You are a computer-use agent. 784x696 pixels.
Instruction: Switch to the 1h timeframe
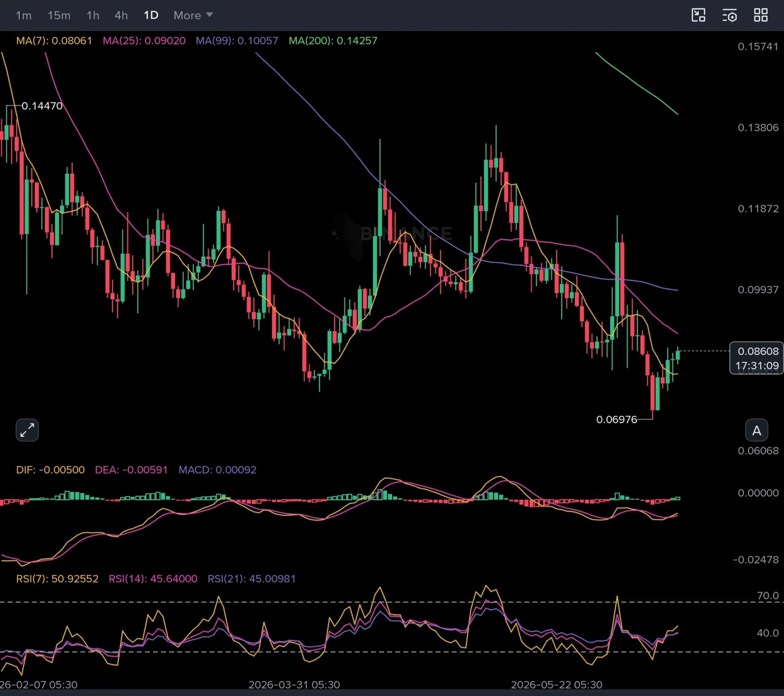point(93,15)
